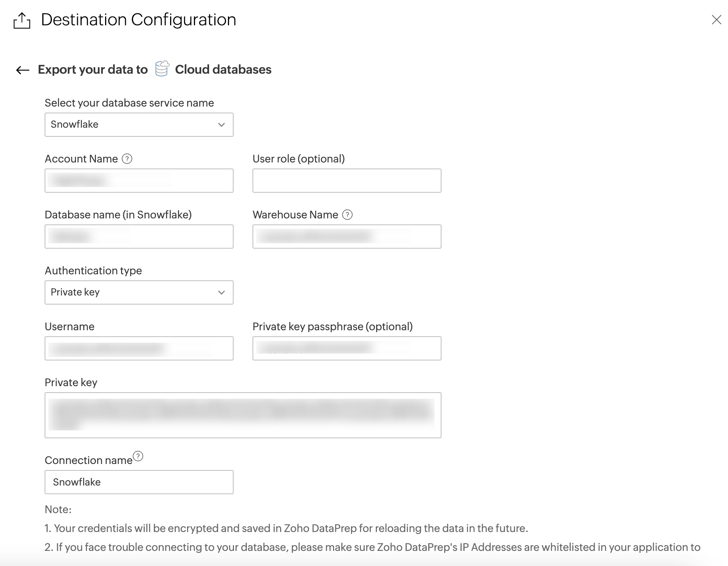Image resolution: width=728 pixels, height=566 pixels.
Task: Click the Warehouse Name help icon
Action: pos(347,215)
